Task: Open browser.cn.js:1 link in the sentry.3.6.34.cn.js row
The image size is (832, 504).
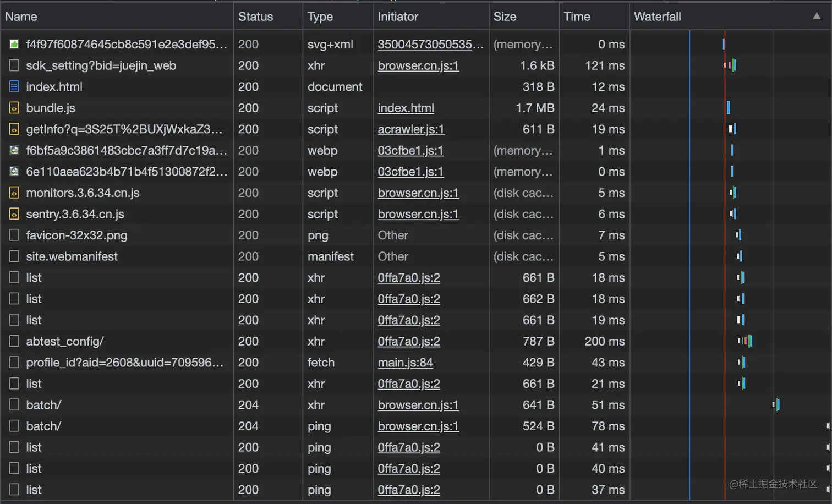Action: point(418,214)
